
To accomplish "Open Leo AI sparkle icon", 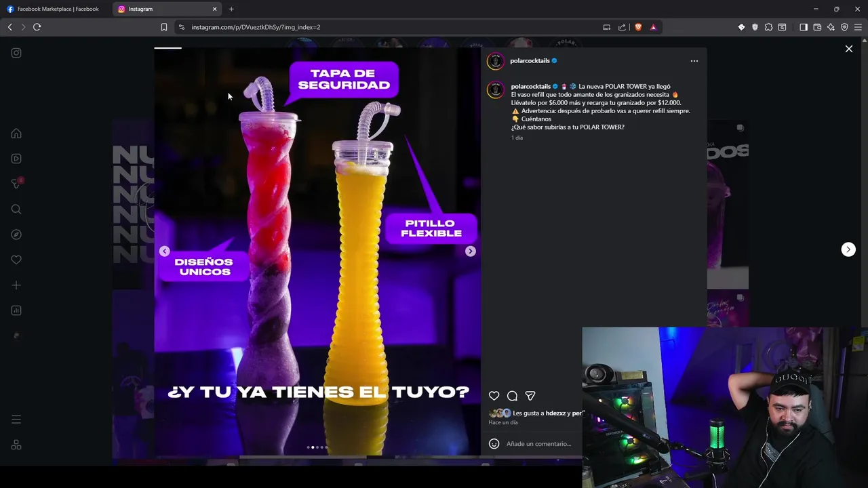I will pyautogui.click(x=831, y=27).
